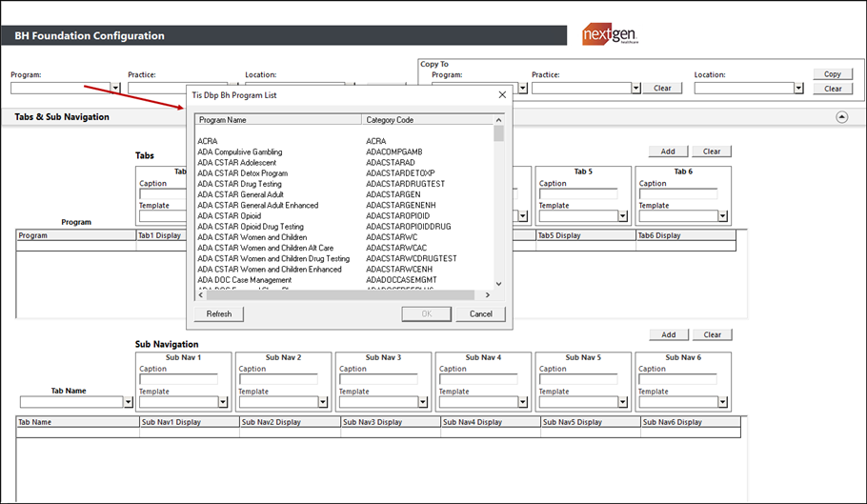Close the Tis Dbp Bh Program List dialog
Viewport: 867px width, 504px height.
pos(502,95)
